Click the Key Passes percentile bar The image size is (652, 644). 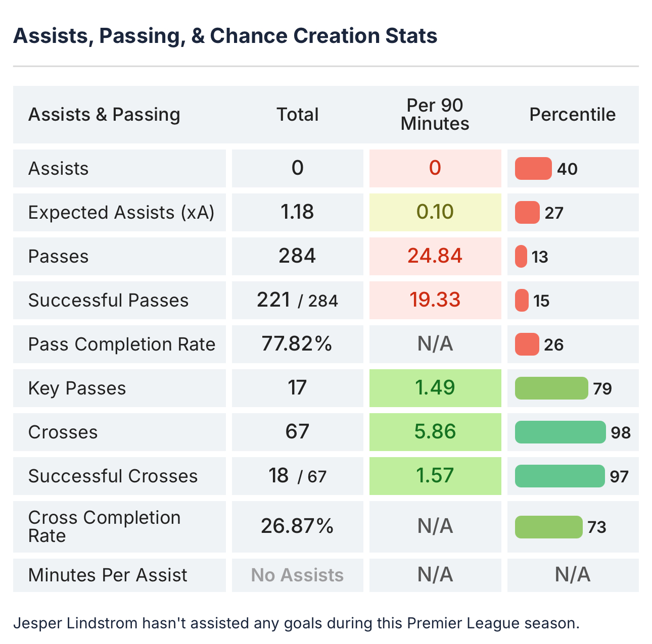pyautogui.click(x=551, y=388)
